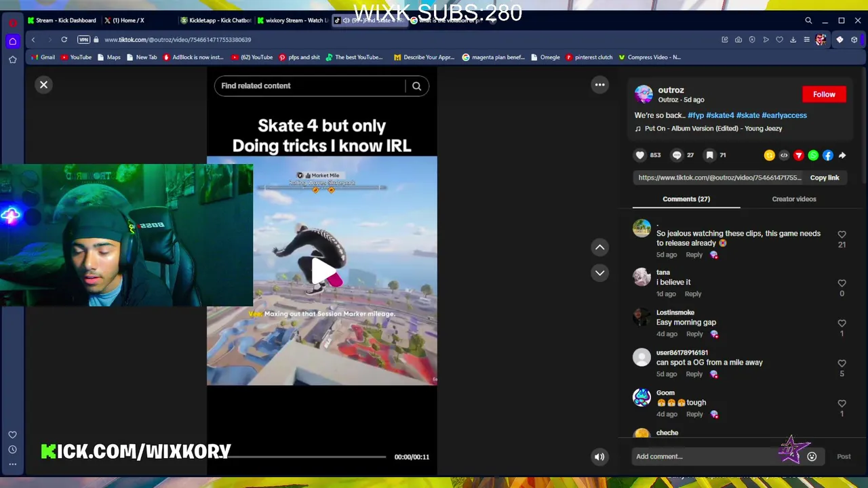The height and width of the screenshot is (488, 868).
Task: Open the Opera sidebar bookmarks star icon
Action: tap(12, 60)
